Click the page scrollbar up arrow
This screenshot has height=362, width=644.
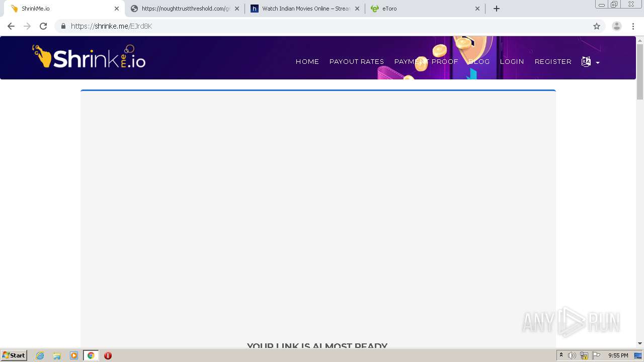pyautogui.click(x=640, y=40)
